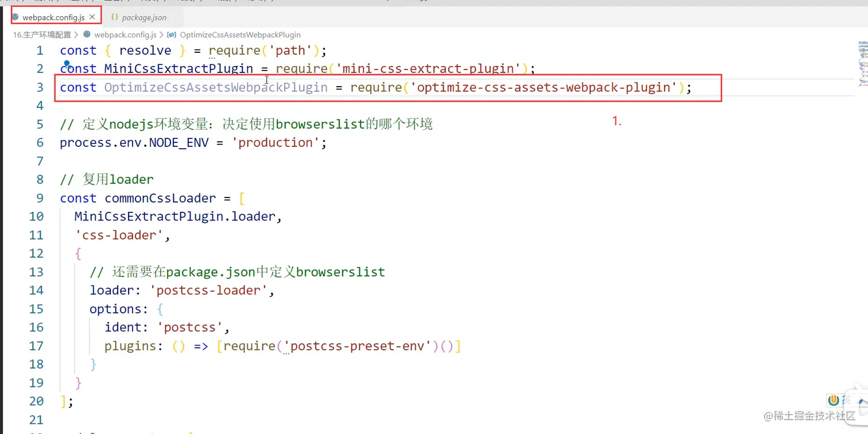Click MiniCssExtractPlugin declaration on line 2

coord(179,69)
